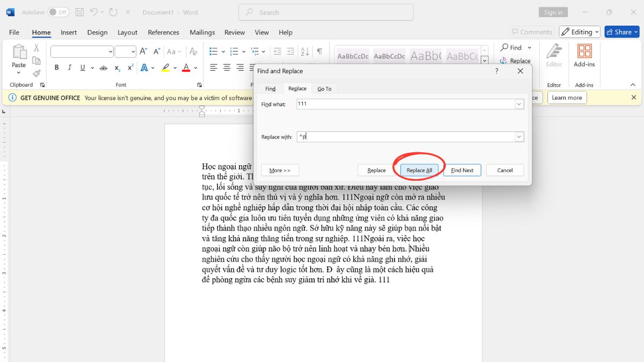Screen dimensions: 644x362
Task: Open the font name dropdown
Action: coord(111,51)
